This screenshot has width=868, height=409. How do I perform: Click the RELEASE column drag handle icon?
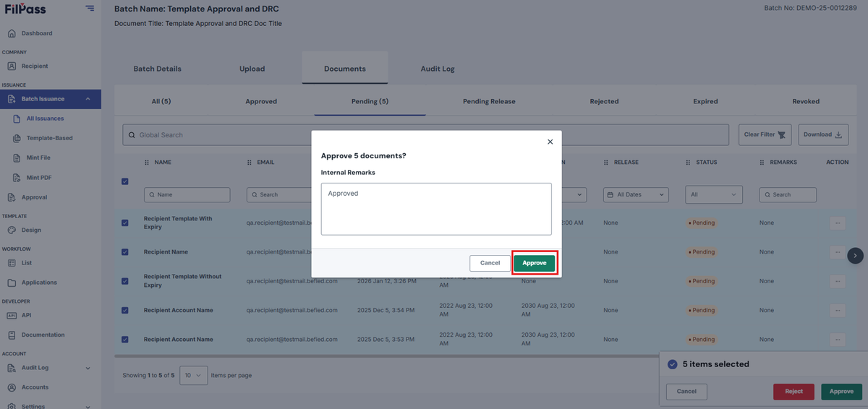coord(607,163)
